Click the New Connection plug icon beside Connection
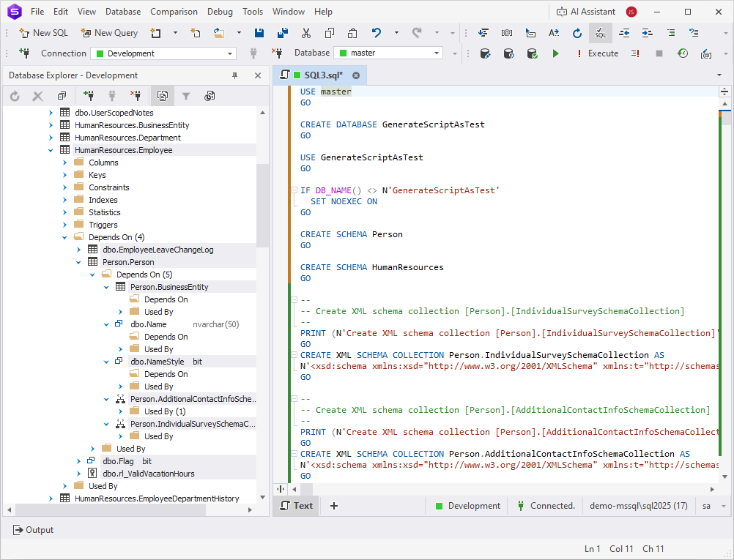 (24, 53)
